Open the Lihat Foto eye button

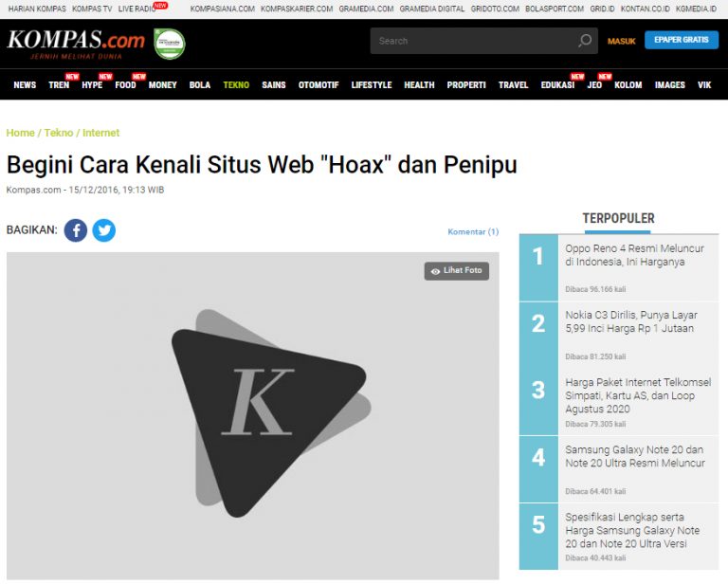[x=456, y=270]
